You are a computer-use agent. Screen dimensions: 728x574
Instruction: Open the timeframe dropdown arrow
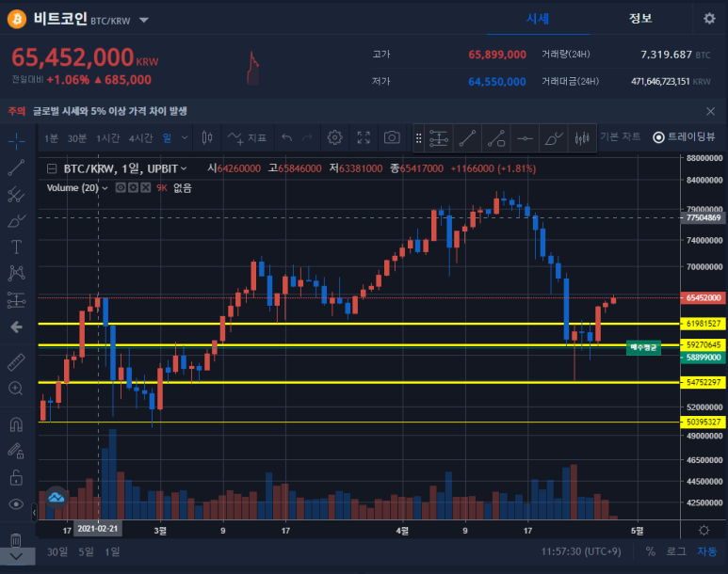[185, 137]
